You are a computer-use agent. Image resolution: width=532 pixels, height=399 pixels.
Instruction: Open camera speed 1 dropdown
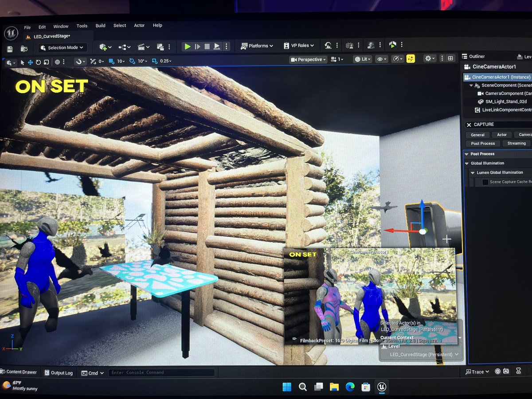click(337, 59)
